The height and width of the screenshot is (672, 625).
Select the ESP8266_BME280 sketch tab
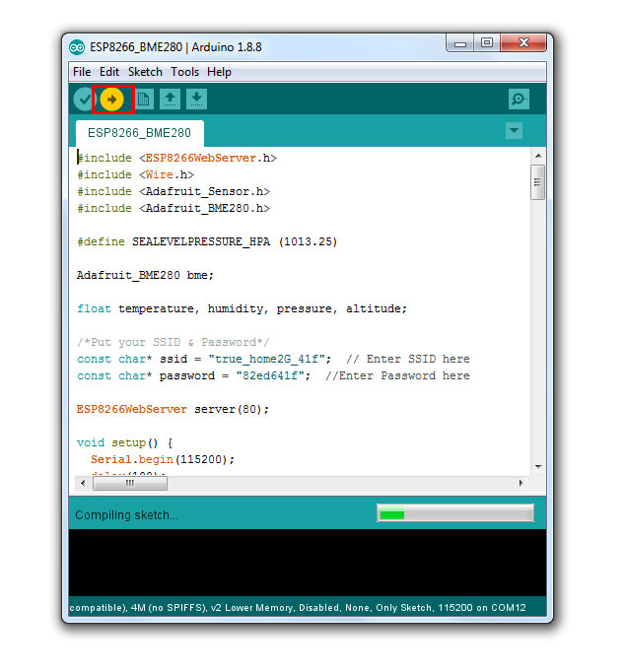click(139, 133)
